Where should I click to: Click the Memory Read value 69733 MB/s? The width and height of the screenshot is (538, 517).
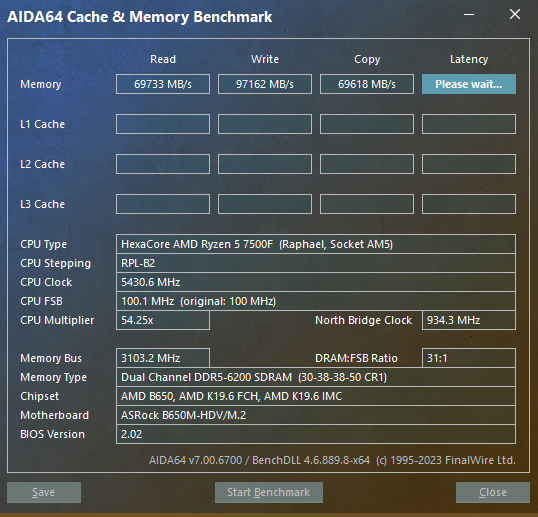(163, 84)
